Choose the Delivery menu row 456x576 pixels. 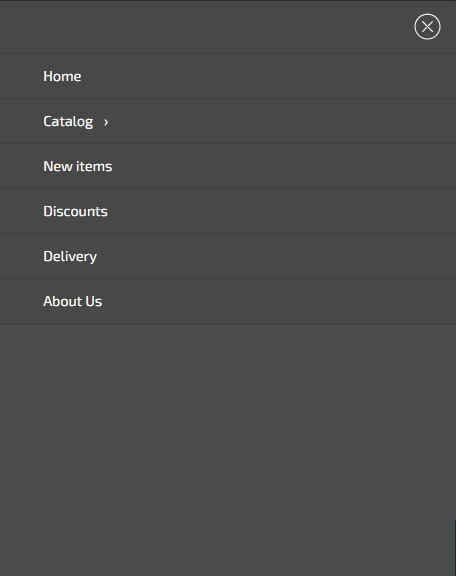click(x=228, y=256)
